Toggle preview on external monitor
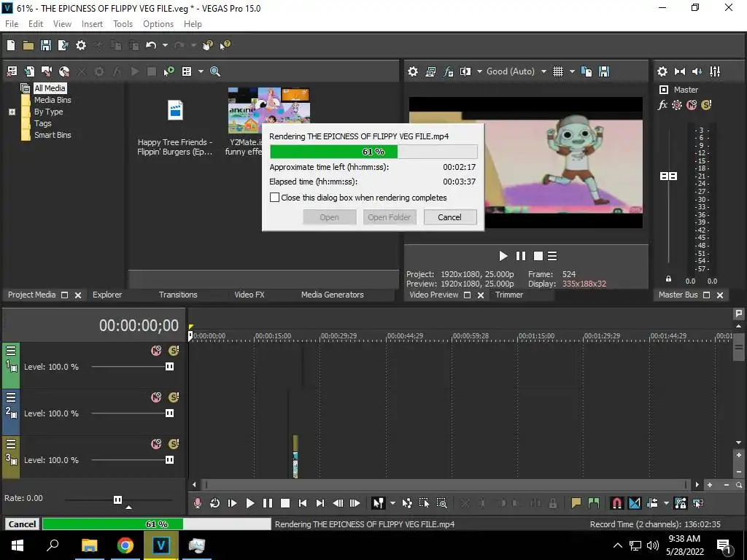Viewport: 747px width, 560px height. [430, 71]
